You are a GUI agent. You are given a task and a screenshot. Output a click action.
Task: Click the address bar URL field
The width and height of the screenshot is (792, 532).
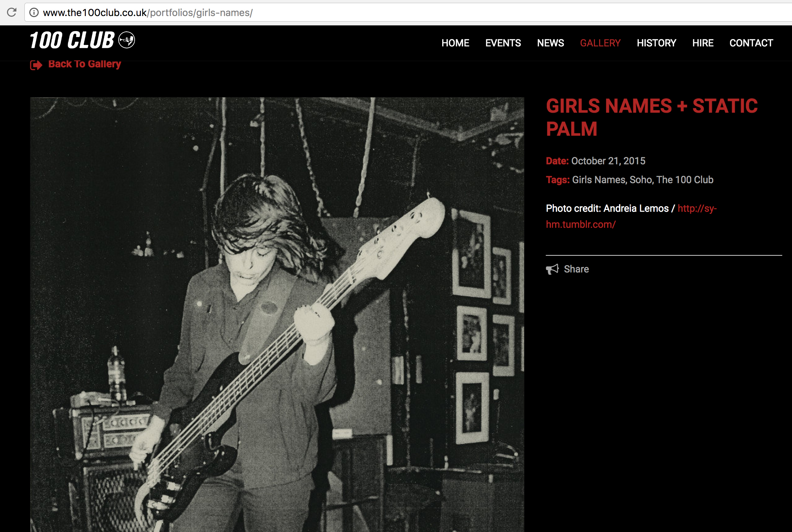point(408,13)
